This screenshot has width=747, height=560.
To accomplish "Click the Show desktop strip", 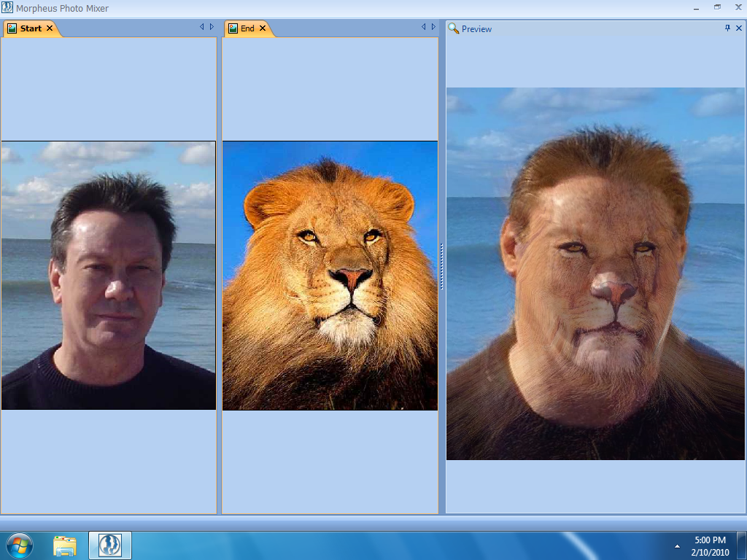I will [741, 545].
